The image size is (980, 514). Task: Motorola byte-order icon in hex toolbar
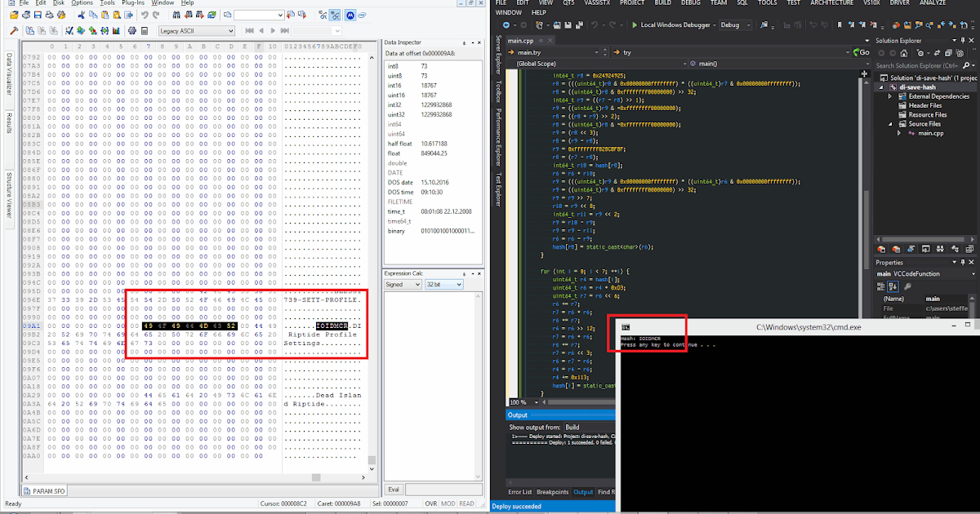350,15
